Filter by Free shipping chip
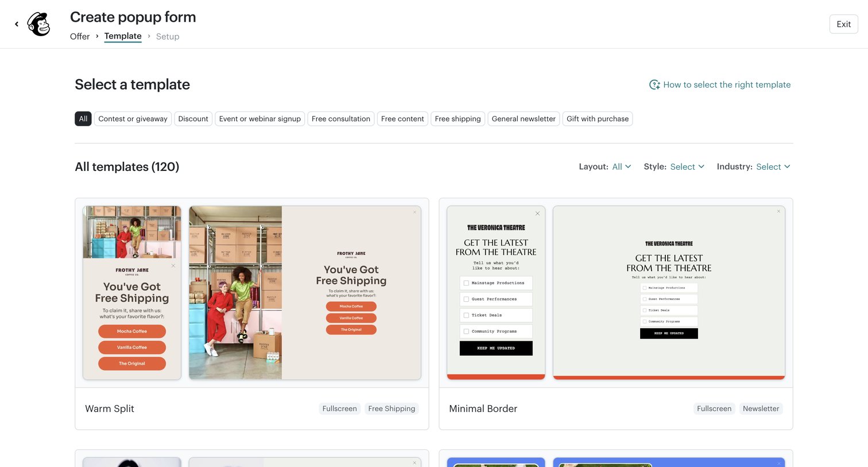This screenshot has width=868, height=467. pos(458,119)
